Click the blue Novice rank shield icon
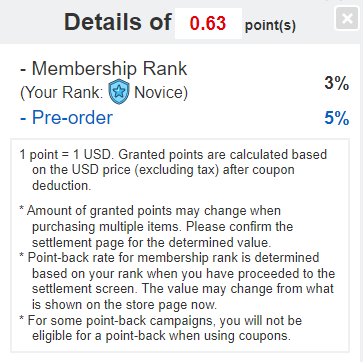This screenshot has width=363, height=362. pos(119,92)
